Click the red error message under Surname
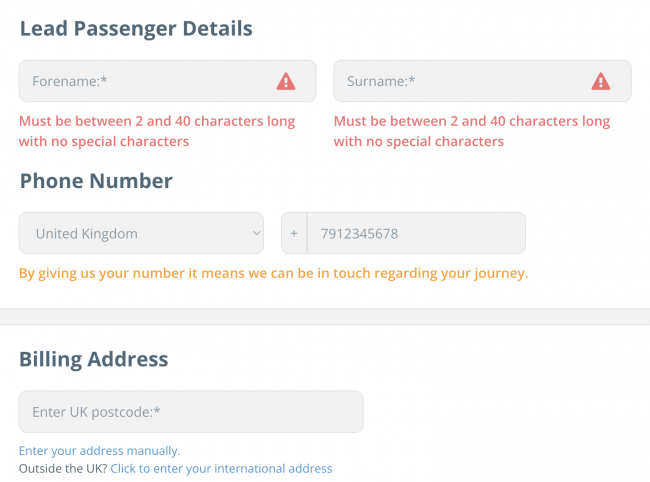This screenshot has width=650, height=482. coord(472,131)
